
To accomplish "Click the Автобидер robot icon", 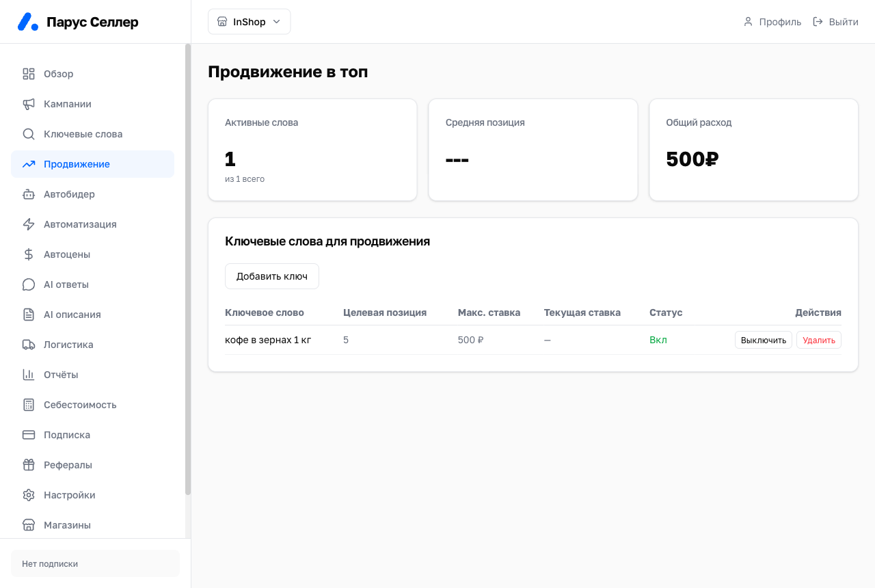I will pyautogui.click(x=29, y=194).
